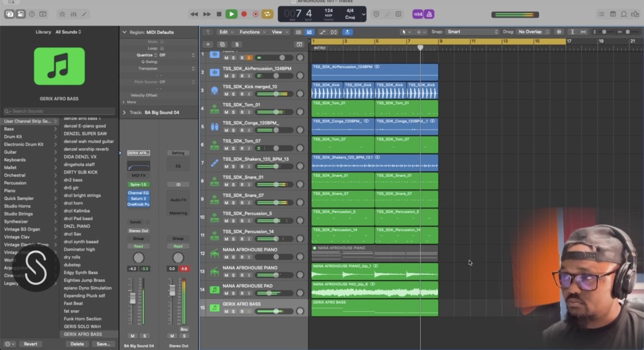Toggle the global Solo S button
This screenshot has height=350, width=644.
237,44
